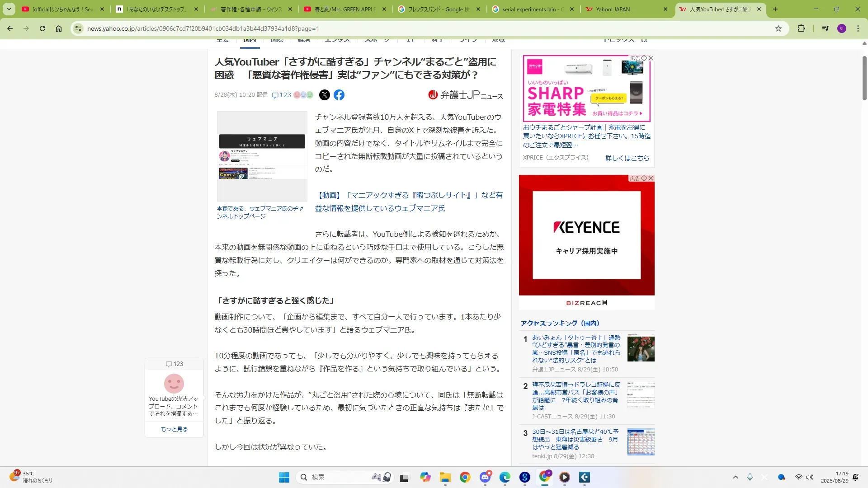Click もっと見る in the comment box

click(x=174, y=429)
